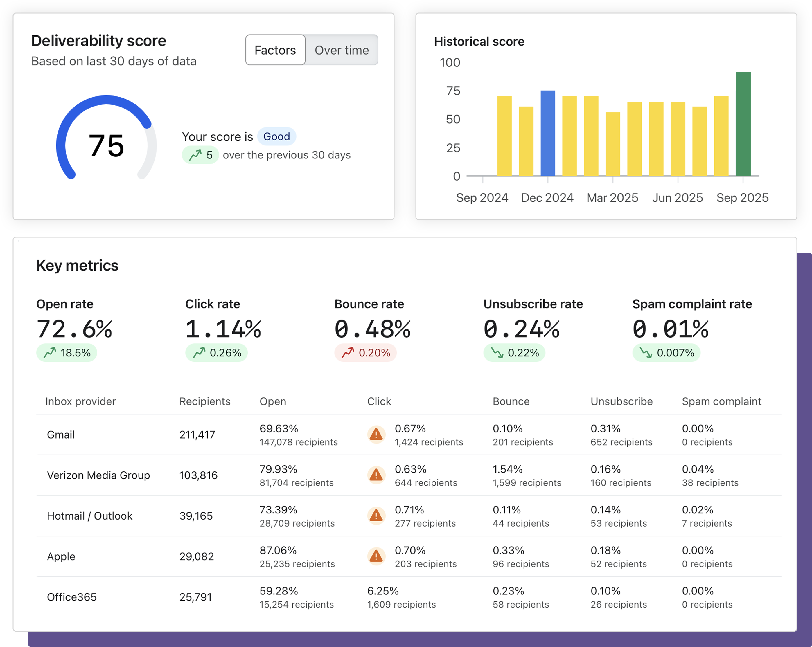Click the green Sep 2025 chart bar

(743, 124)
